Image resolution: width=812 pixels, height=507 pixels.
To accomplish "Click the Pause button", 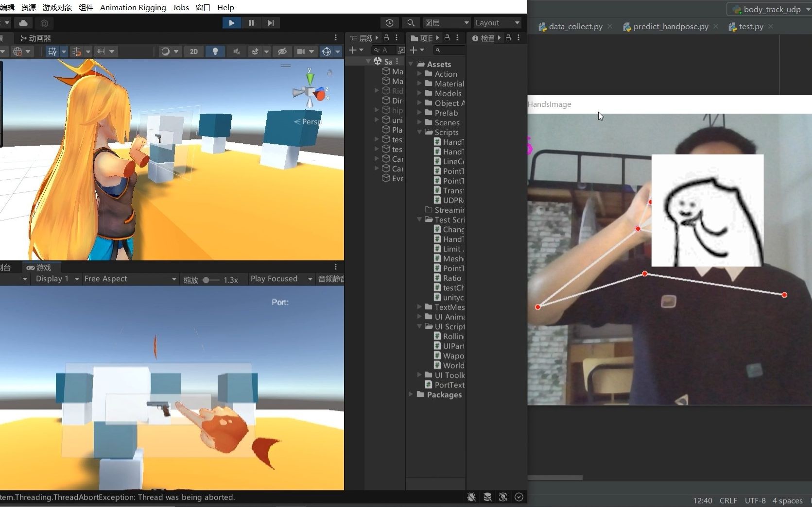I will click(251, 23).
